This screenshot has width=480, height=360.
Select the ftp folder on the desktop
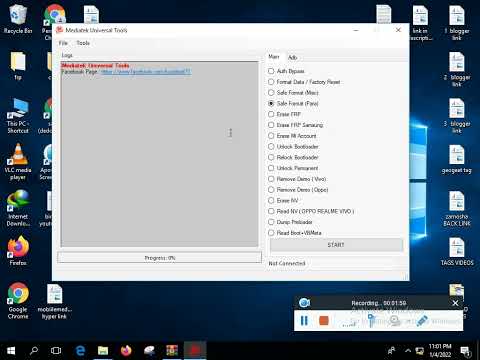tap(18, 66)
